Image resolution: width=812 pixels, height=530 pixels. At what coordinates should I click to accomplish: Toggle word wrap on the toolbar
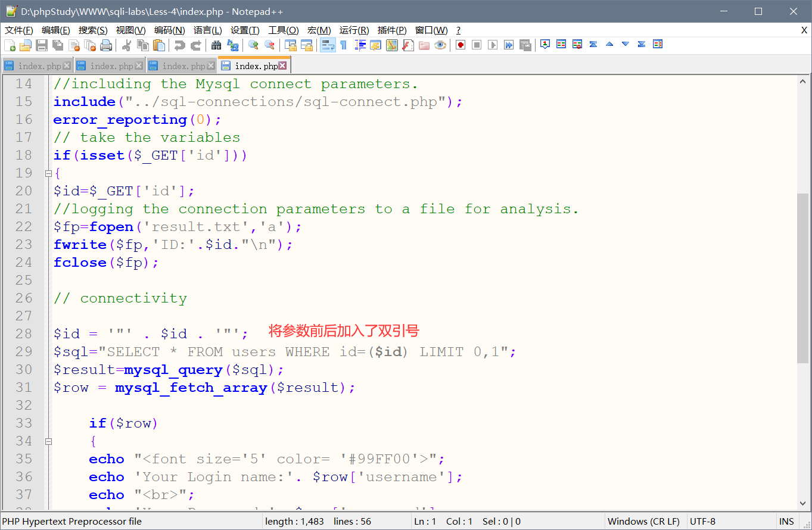(x=327, y=45)
